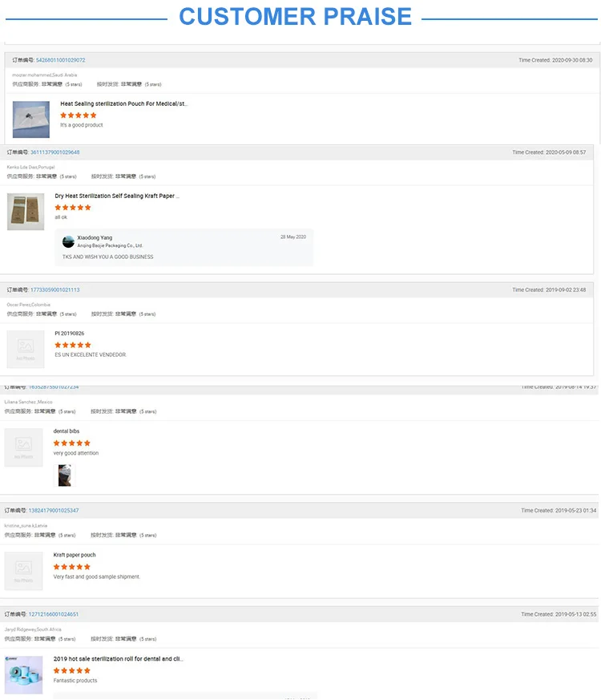Open the 2019 hot sale sterilization roll title

tap(119, 659)
